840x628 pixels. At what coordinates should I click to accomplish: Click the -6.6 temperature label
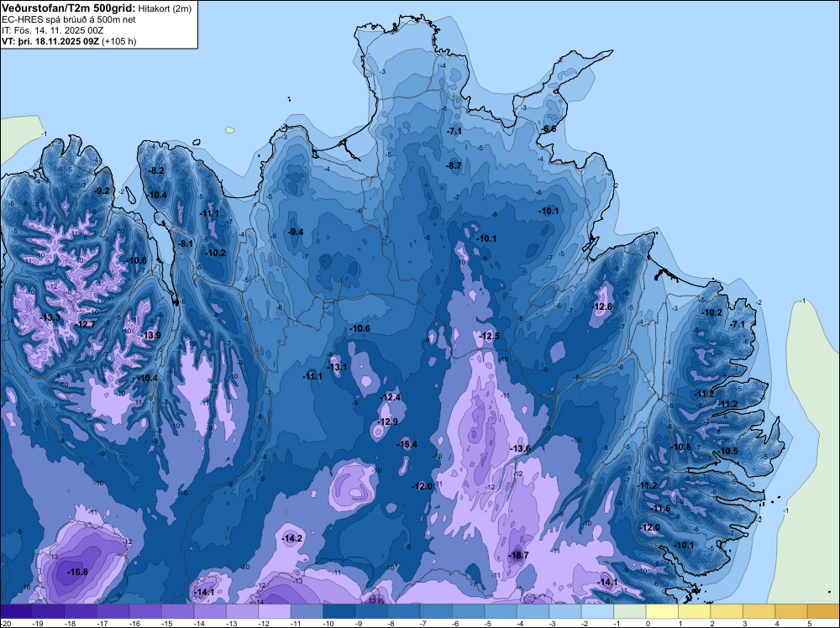(549, 129)
